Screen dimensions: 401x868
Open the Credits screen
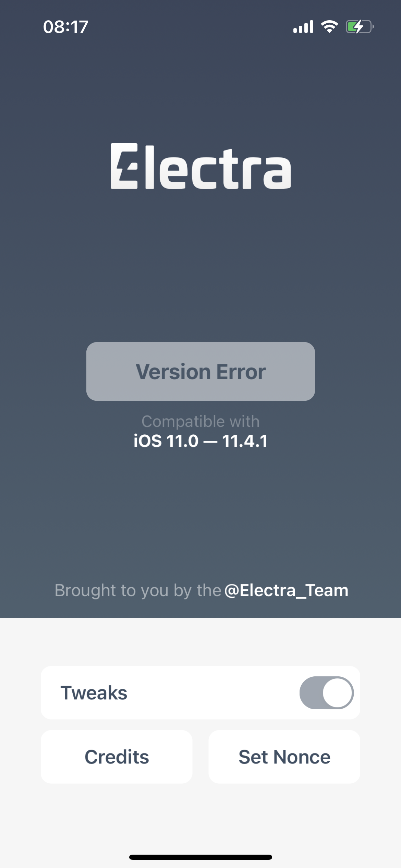point(117,757)
